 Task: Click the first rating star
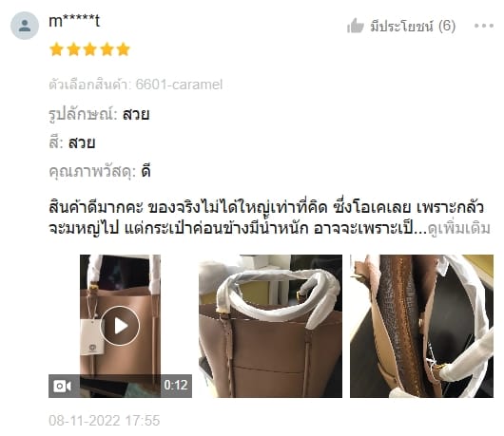pos(56,49)
